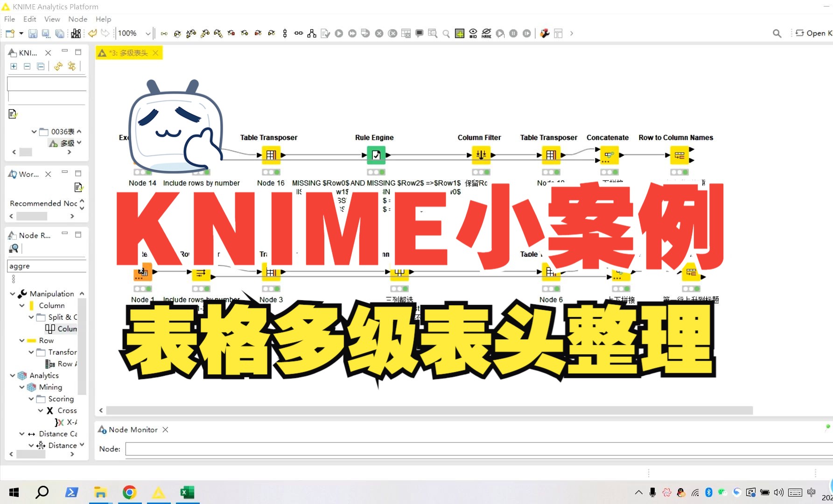The height and width of the screenshot is (504, 833).
Task: Collapse the Column category in Node Repository
Action: coord(22,306)
